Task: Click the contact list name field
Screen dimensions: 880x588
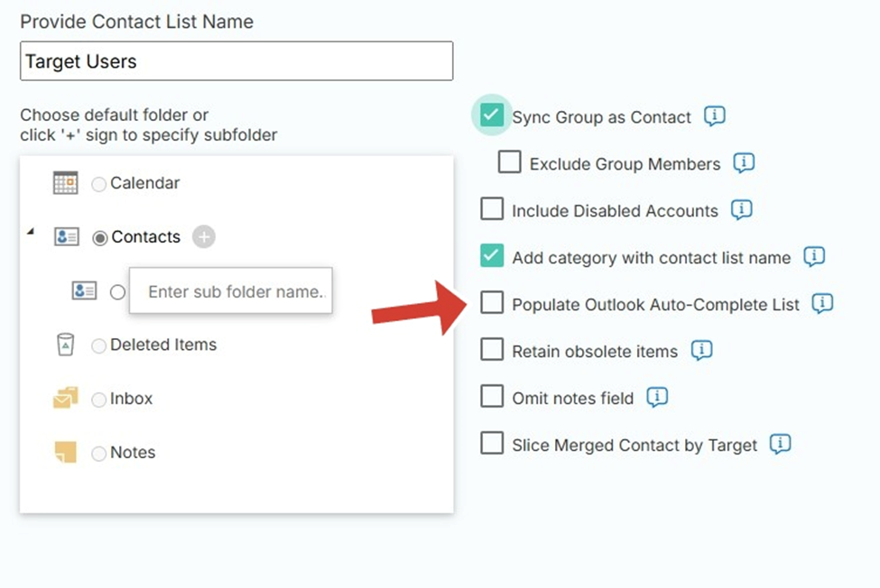Action: 236,60
